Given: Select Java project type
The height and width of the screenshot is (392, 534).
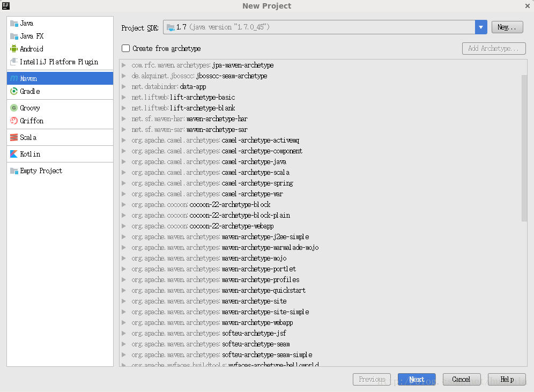Looking at the screenshot, I should (x=60, y=24).
